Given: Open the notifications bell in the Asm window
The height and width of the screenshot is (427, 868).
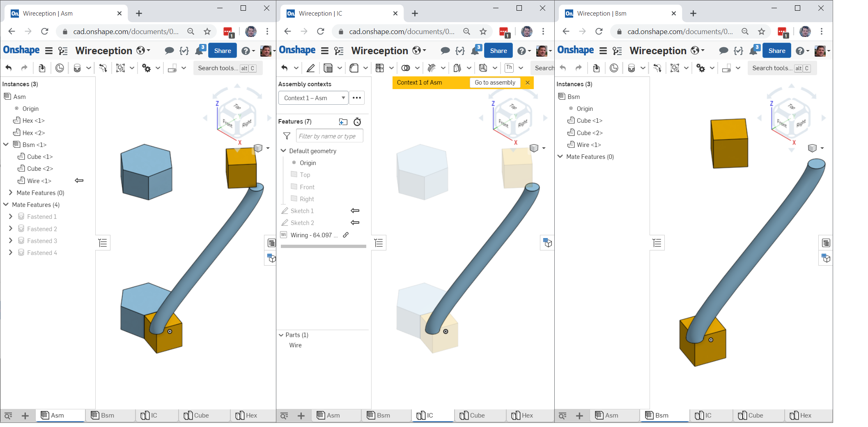Looking at the screenshot, I should [200, 50].
